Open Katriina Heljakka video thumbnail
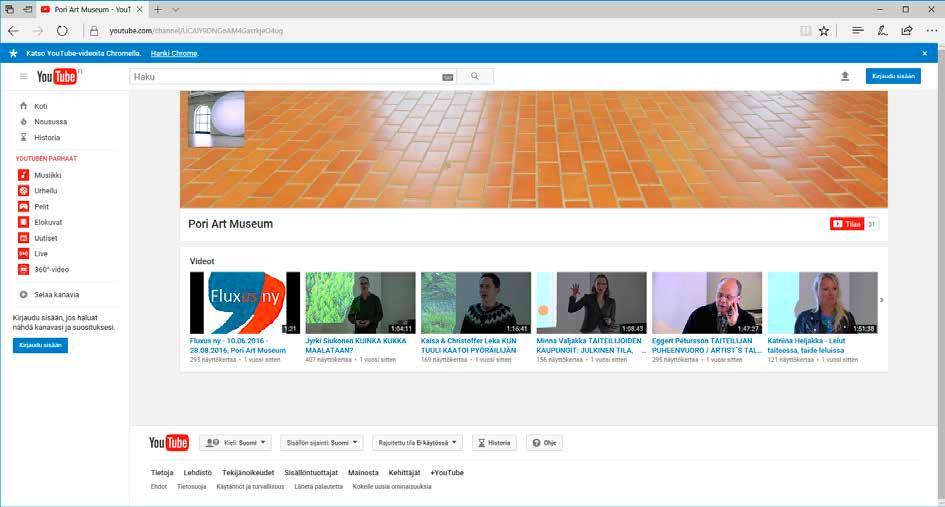Screen dimensions: 945x507 pos(823,303)
